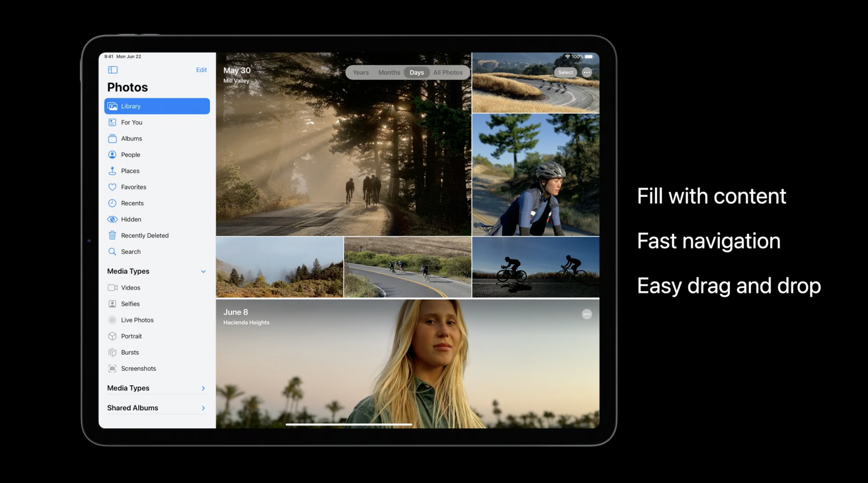
Task: Show the Hidden album eye icon
Action: pos(112,219)
